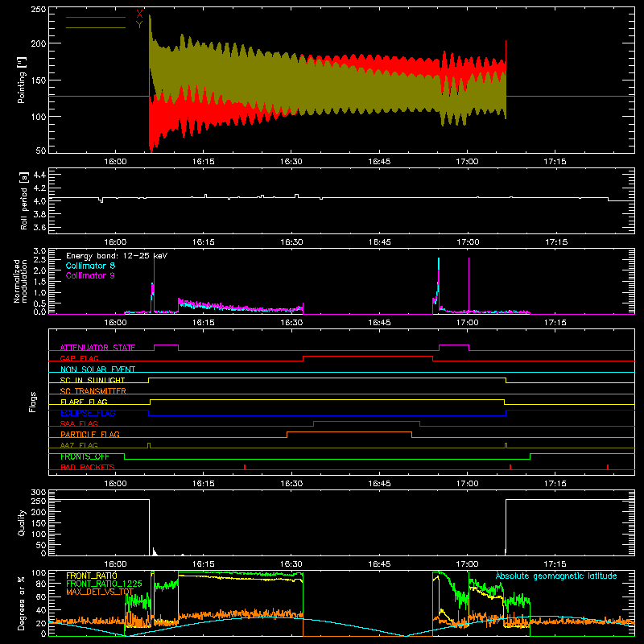This screenshot has width=644, height=644.
Task: Click the 250 tick label on Pointing axis
Action: point(39,9)
